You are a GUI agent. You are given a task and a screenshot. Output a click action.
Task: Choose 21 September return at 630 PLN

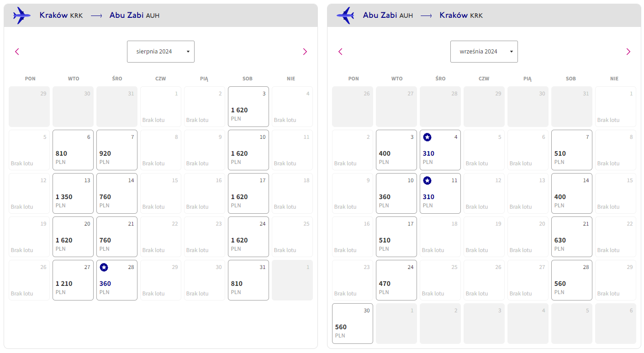572,237
